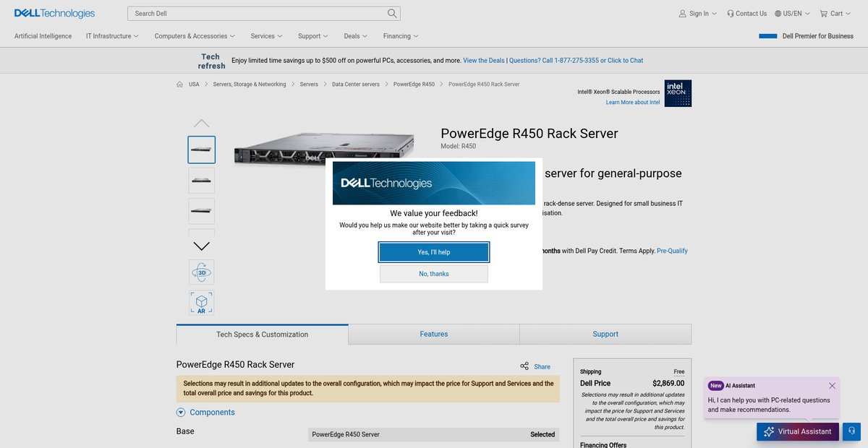Open the 3D view icon
This screenshot has height=448, width=868.
click(202, 272)
